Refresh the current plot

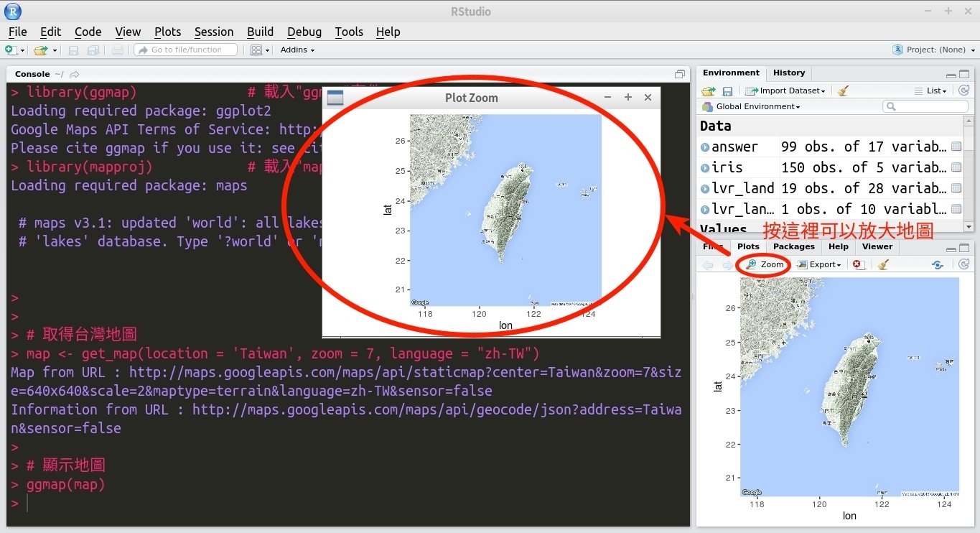click(x=963, y=264)
